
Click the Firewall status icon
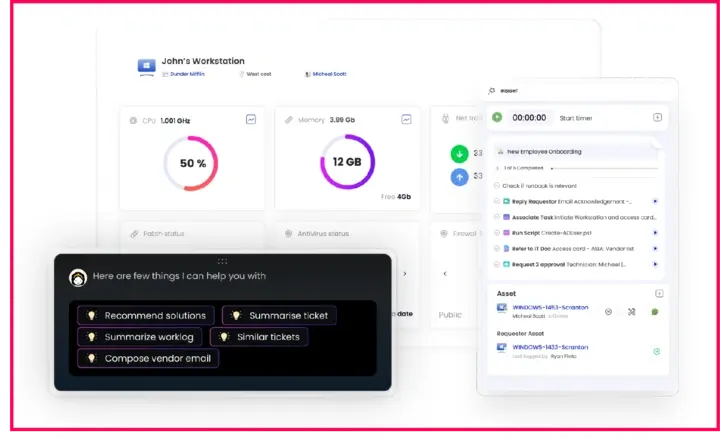coord(444,233)
